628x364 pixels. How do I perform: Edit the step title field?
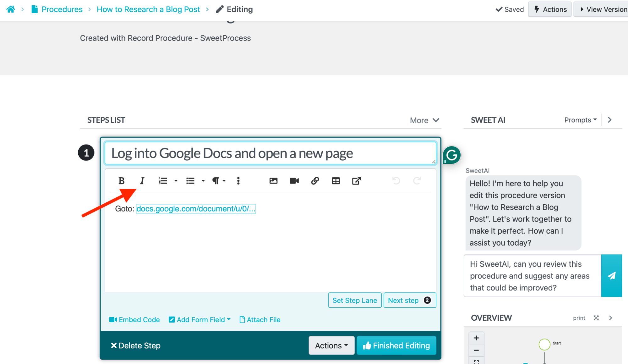point(270,153)
